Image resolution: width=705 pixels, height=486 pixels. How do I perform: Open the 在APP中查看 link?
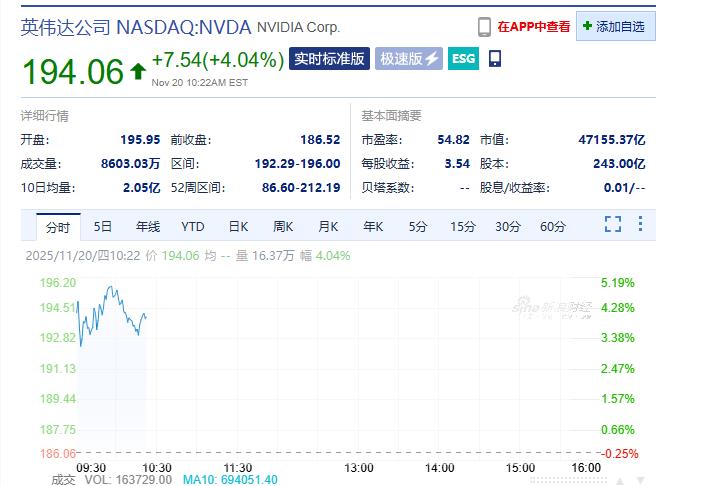click(x=534, y=27)
